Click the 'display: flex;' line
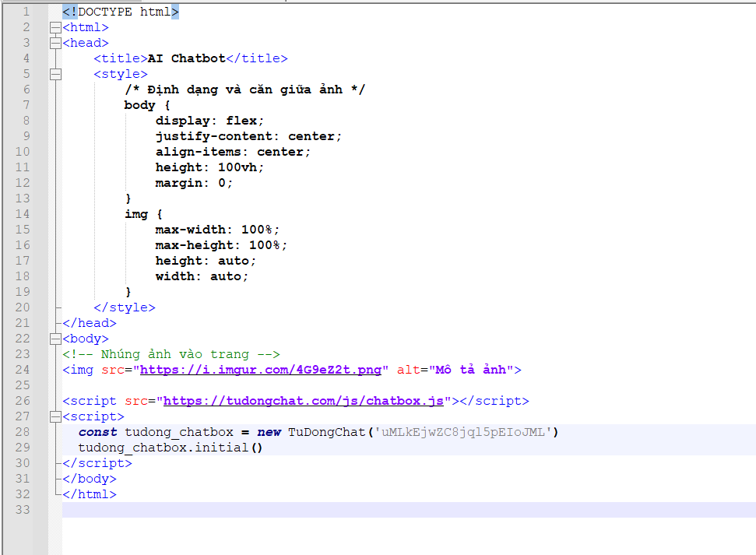Screen dimensions: 756x555 click(209, 121)
